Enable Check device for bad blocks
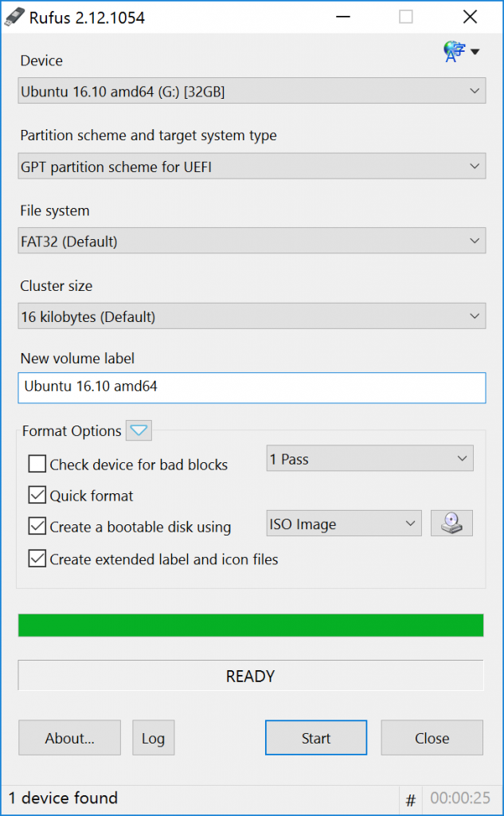Screen dimensions: 504x816 click(37, 464)
